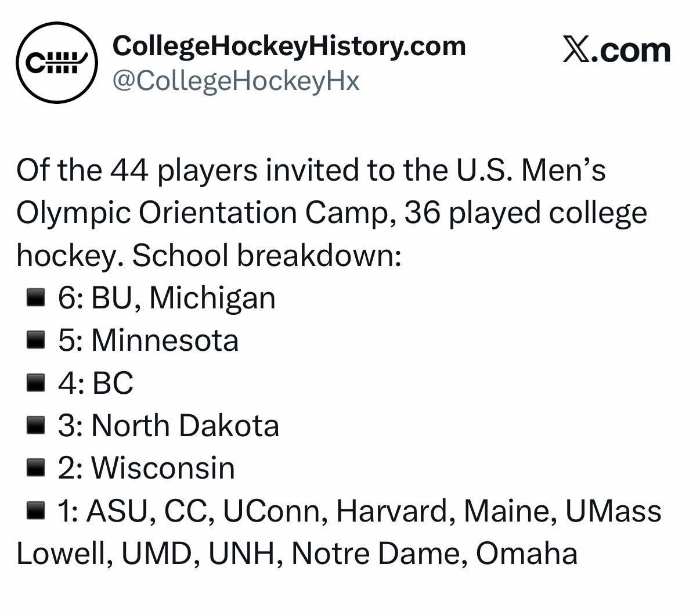700x611 pixels.
Task: Click the square bullet beside 4: BC
Action: click(36, 383)
